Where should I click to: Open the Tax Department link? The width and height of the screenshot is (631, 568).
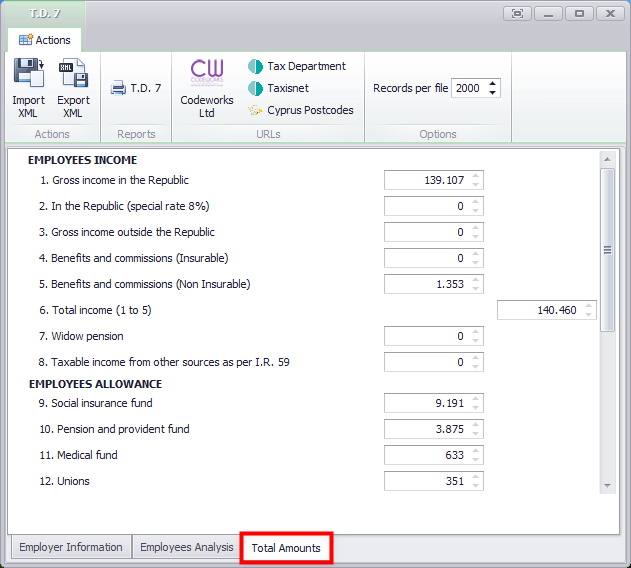(297, 66)
